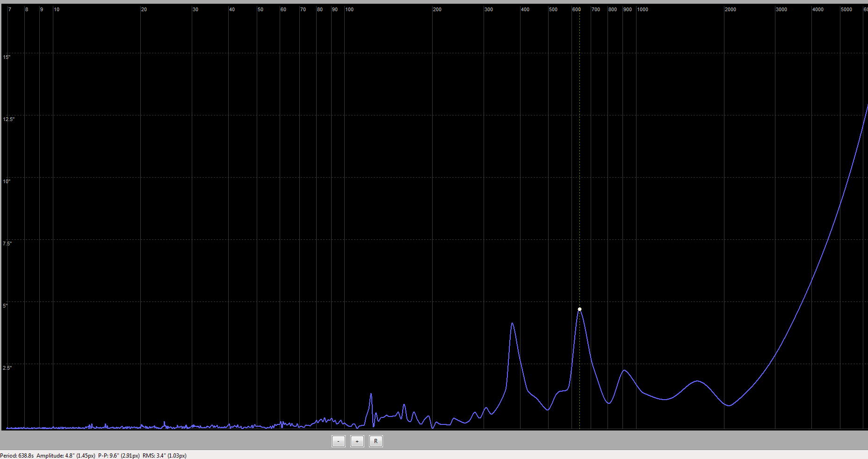The height and width of the screenshot is (459, 868).
Task: Click the "30" period axis label
Action: (x=195, y=9)
